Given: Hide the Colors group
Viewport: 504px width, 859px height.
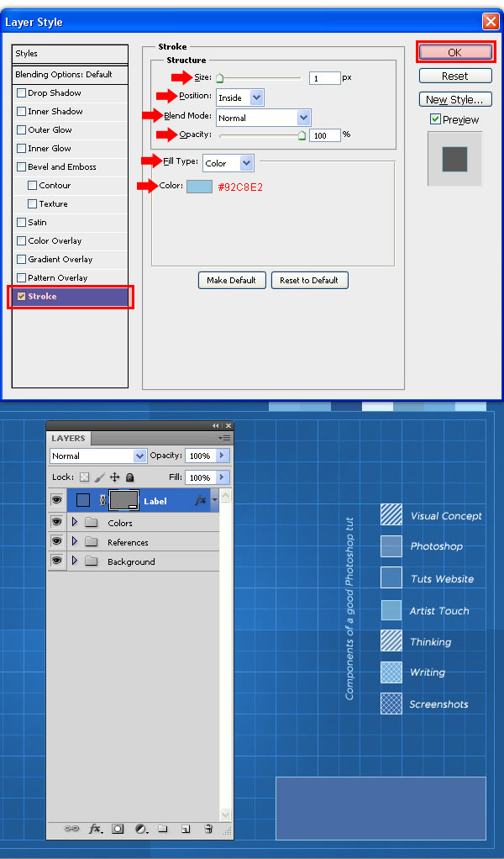Looking at the screenshot, I should click(56, 522).
